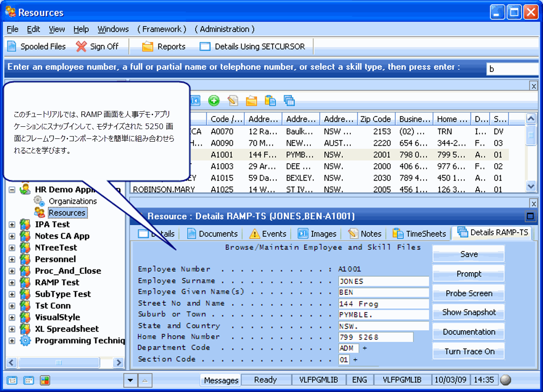Click the Zip Code column header
Image resolution: width=543 pixels, height=392 pixels.
tap(376, 119)
